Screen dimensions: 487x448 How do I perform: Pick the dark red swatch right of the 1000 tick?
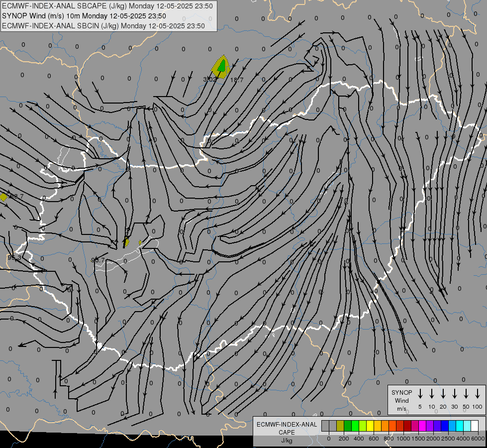(407, 426)
